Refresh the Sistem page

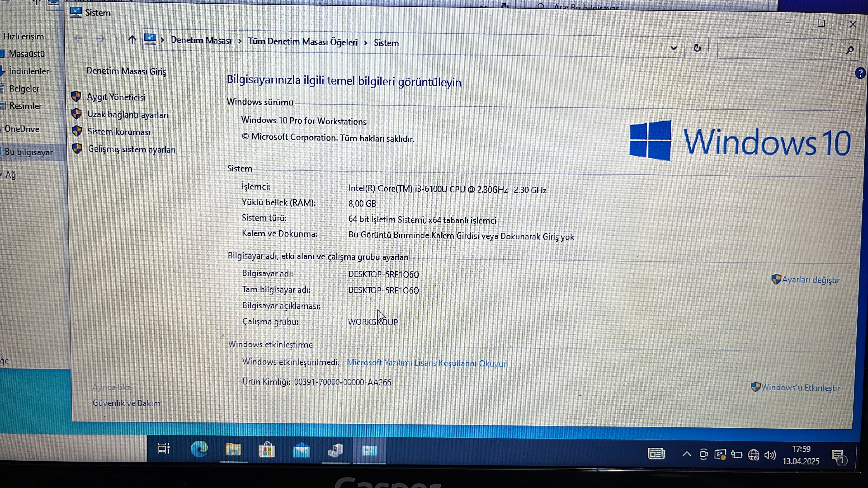pos(697,48)
